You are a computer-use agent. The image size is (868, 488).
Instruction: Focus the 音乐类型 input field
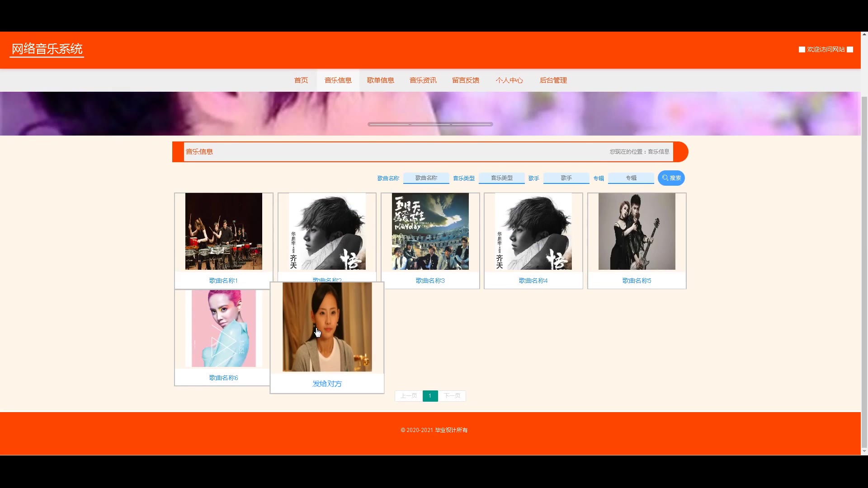[501, 178]
